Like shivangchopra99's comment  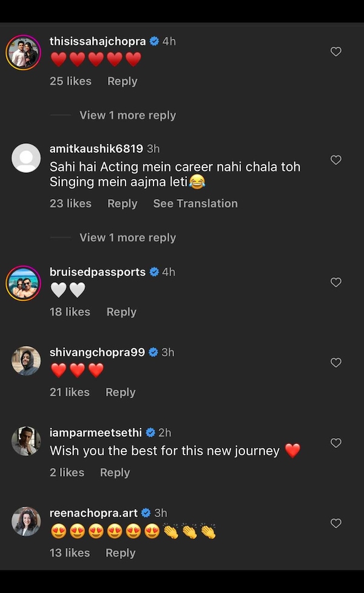(x=335, y=362)
